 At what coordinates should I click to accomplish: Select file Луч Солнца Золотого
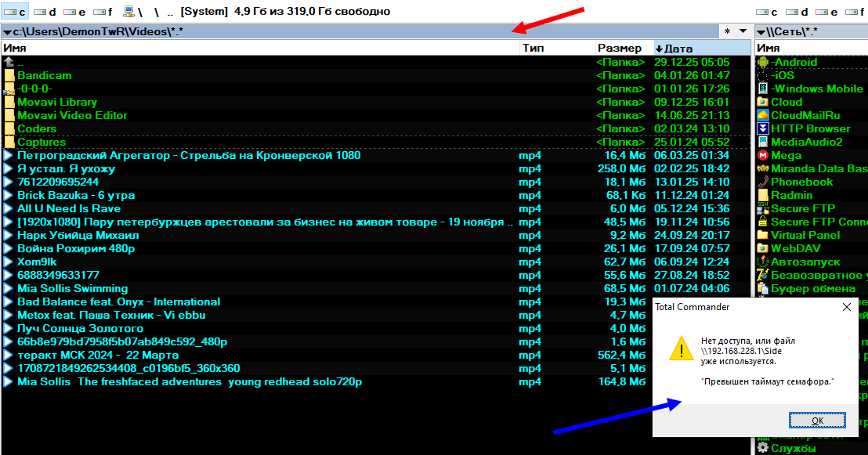pos(80,328)
